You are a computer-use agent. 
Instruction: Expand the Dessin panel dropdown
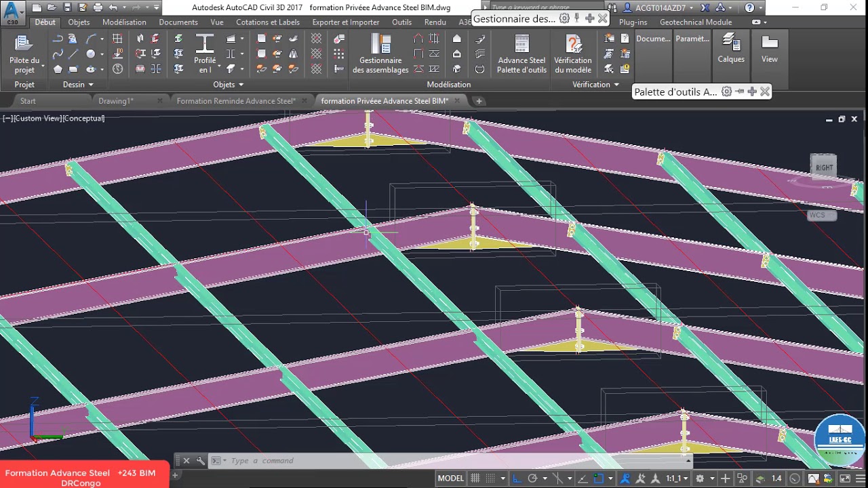click(x=91, y=85)
